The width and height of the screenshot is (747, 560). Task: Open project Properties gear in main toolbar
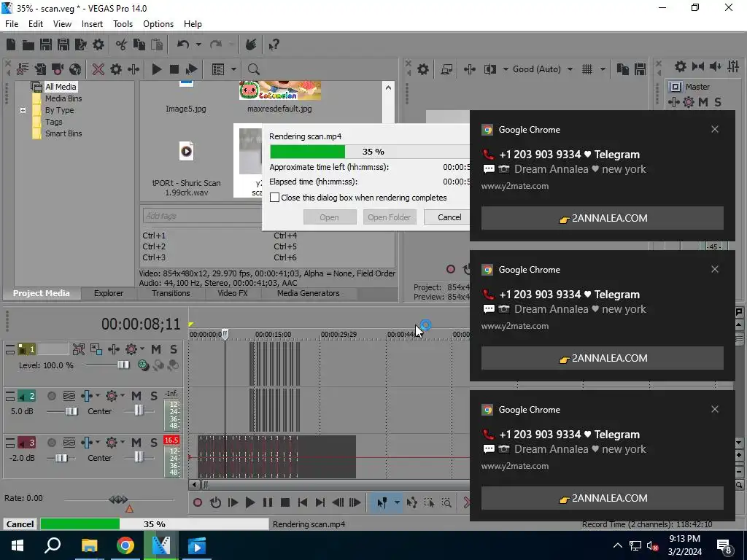tap(98, 44)
